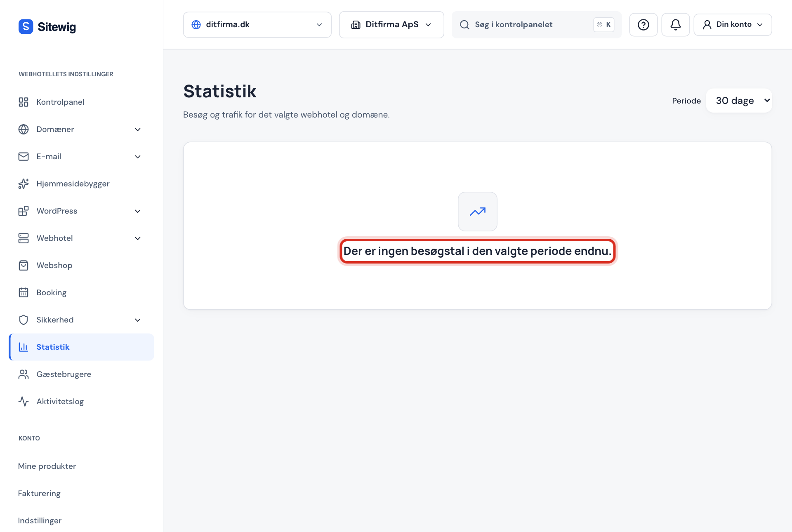Open the Ditfirma ApS company selector

391,25
